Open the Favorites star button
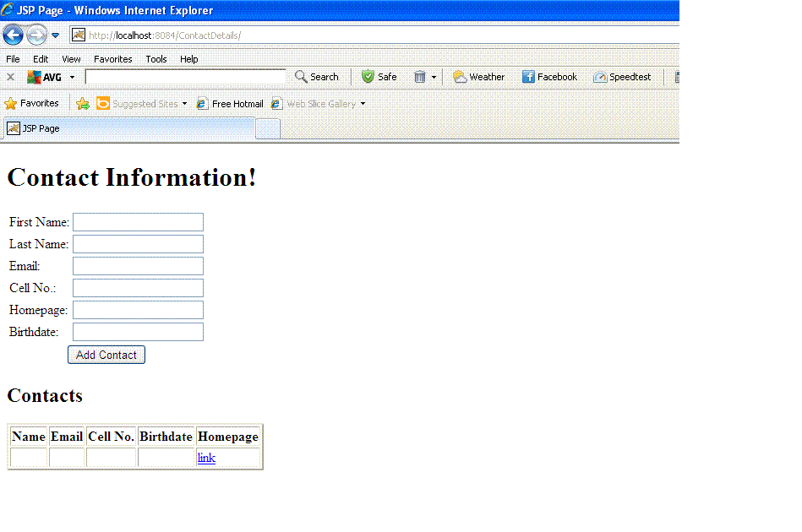The width and height of the screenshot is (802, 532). tap(32, 103)
